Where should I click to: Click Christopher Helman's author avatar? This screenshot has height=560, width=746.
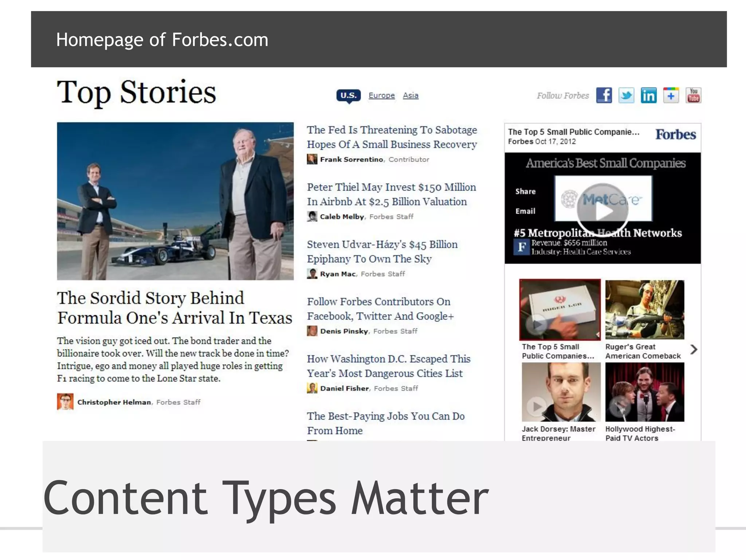coord(65,402)
